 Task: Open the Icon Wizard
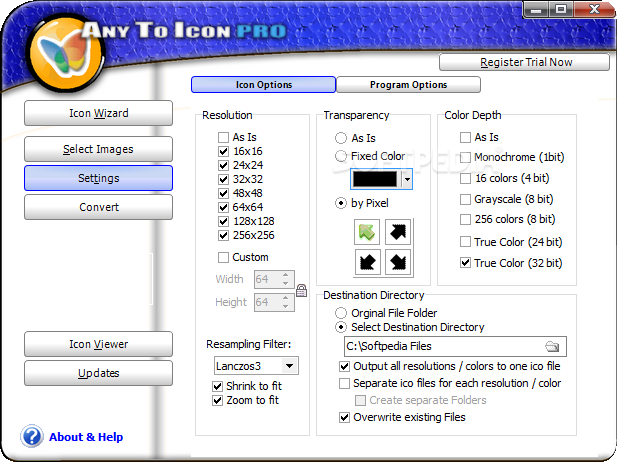point(98,113)
